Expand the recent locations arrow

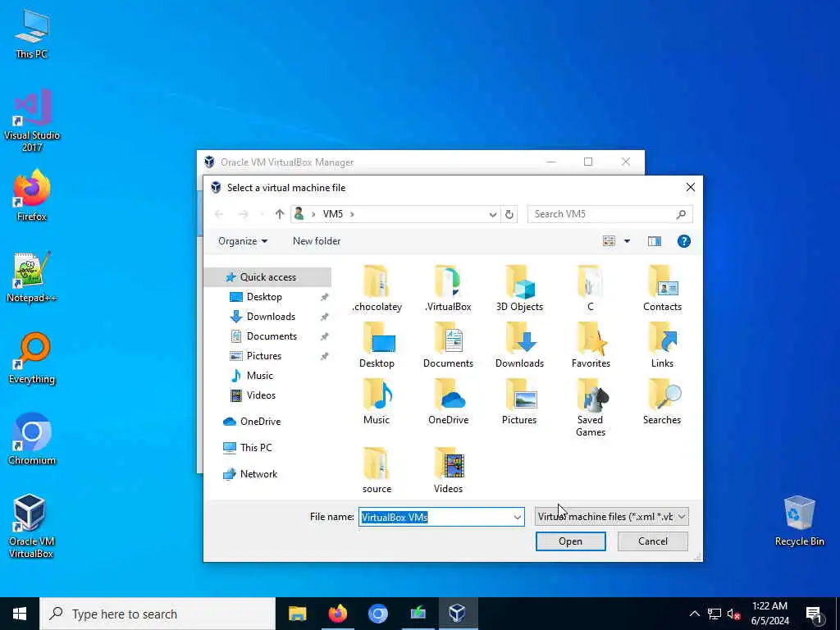[x=262, y=214]
